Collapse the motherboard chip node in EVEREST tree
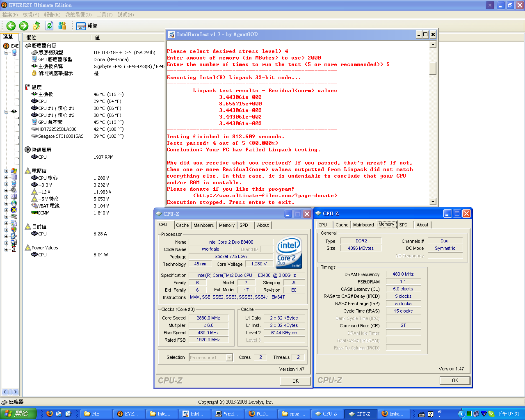The height and width of the screenshot is (420, 525). tap(6, 112)
